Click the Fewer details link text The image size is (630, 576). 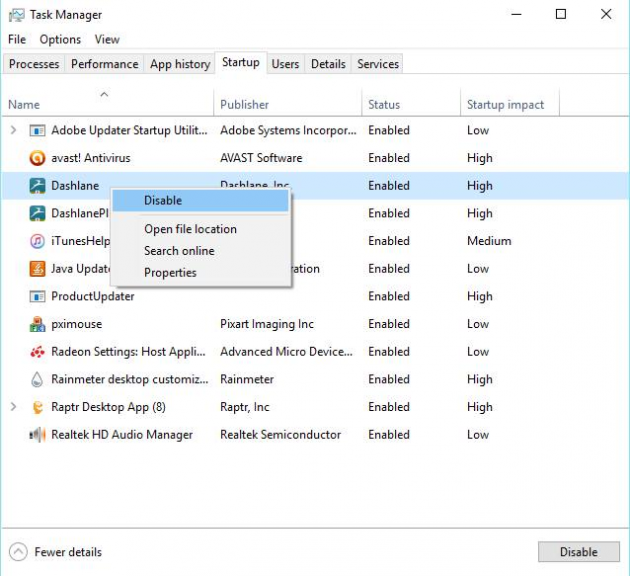(x=68, y=552)
